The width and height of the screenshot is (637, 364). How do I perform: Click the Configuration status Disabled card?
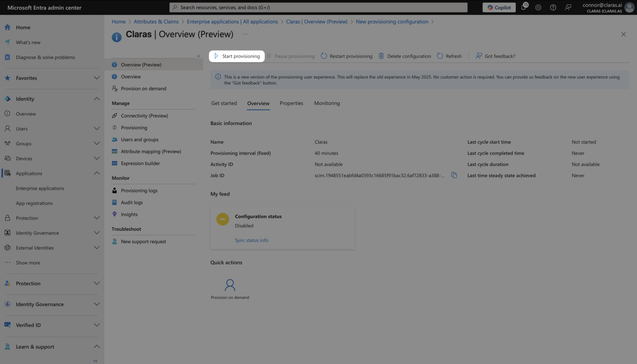pos(282,228)
